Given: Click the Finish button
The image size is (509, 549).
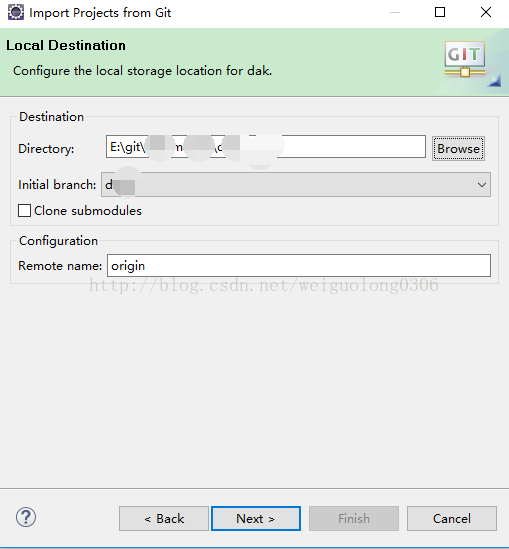Looking at the screenshot, I should [x=354, y=519].
